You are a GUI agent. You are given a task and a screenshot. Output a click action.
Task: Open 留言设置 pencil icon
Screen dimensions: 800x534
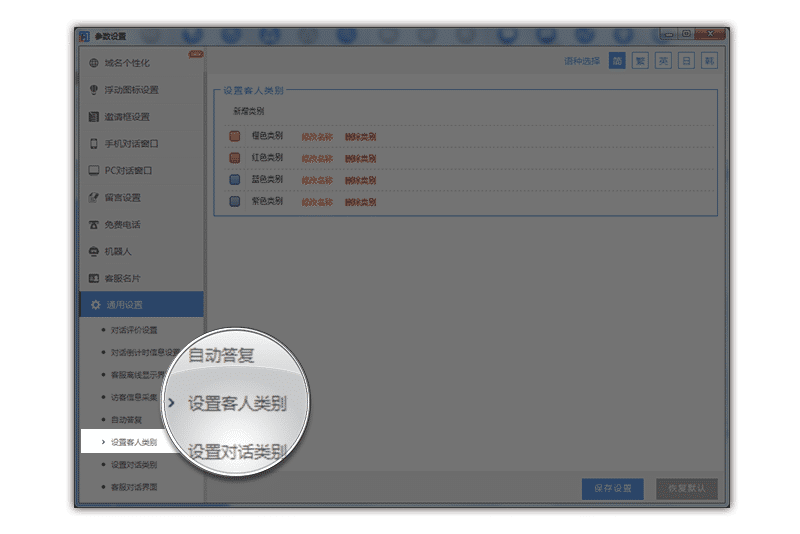[x=93, y=197]
